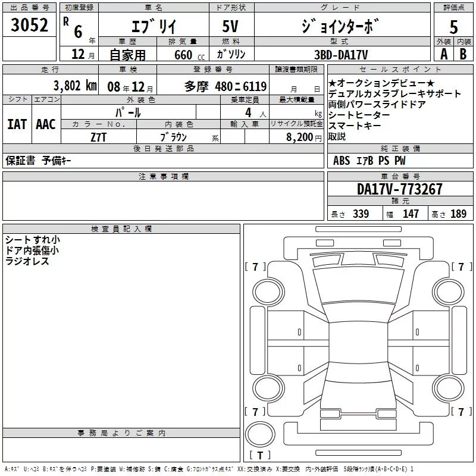Select the sales point スマートキー
Viewport: 476px width, 476px height.
tap(355, 126)
